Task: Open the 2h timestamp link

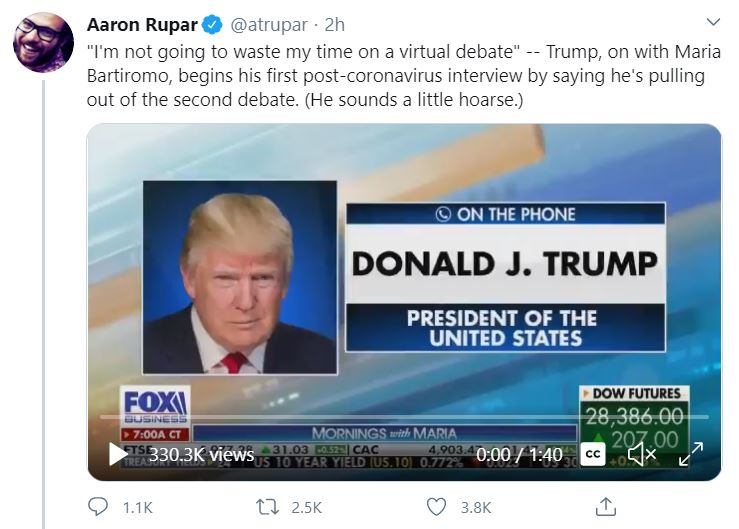Action: [x=335, y=25]
